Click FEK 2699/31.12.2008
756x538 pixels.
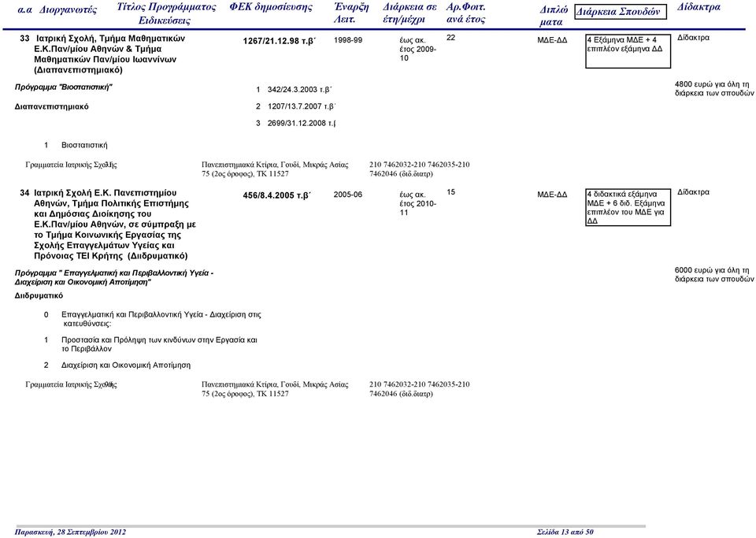[302, 124]
